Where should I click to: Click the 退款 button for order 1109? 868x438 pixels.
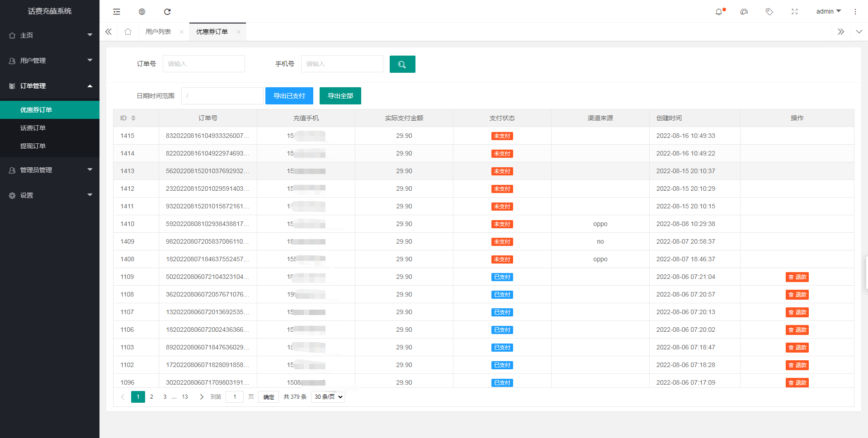click(797, 277)
